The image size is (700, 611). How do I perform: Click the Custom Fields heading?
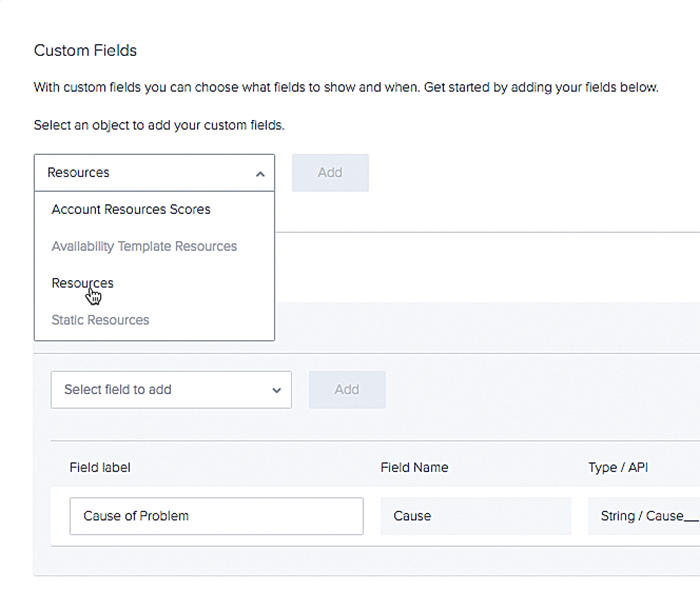(85, 50)
